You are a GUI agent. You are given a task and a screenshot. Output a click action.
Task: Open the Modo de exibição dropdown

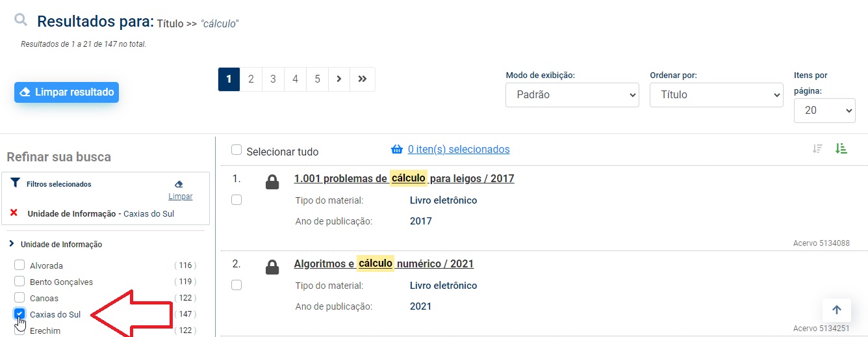point(572,95)
